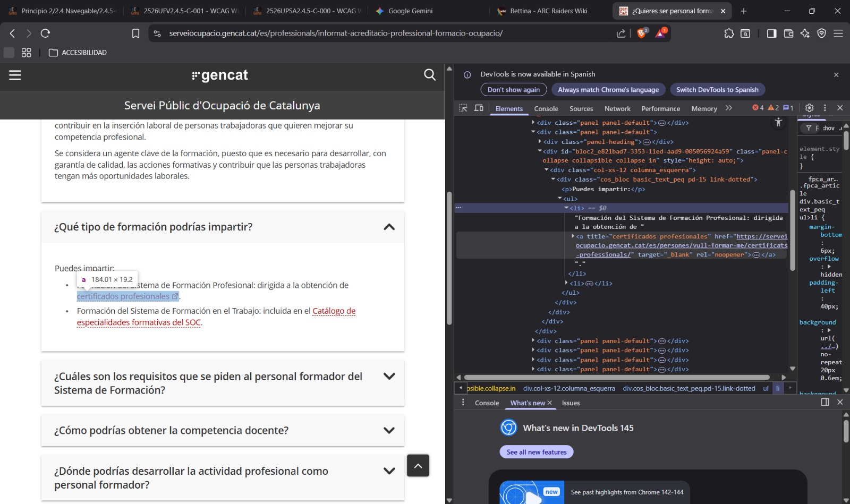Toggle device toolbar emulation in DevTools

[479, 108]
